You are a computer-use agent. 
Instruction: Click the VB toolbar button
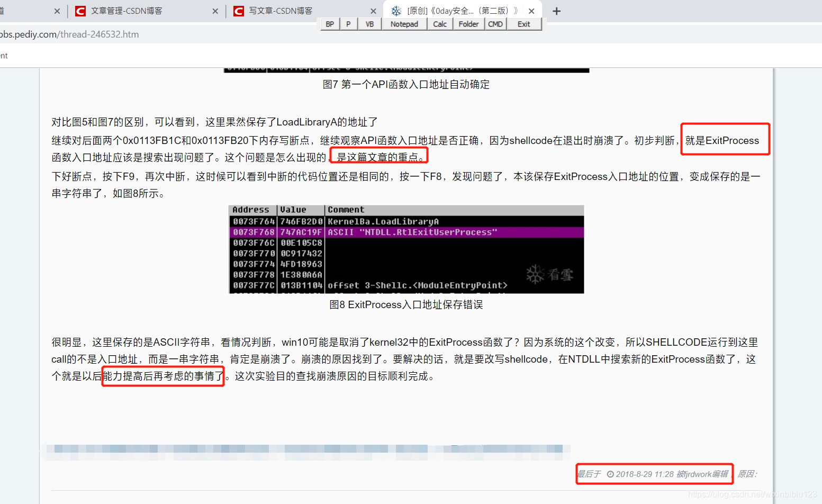click(369, 24)
